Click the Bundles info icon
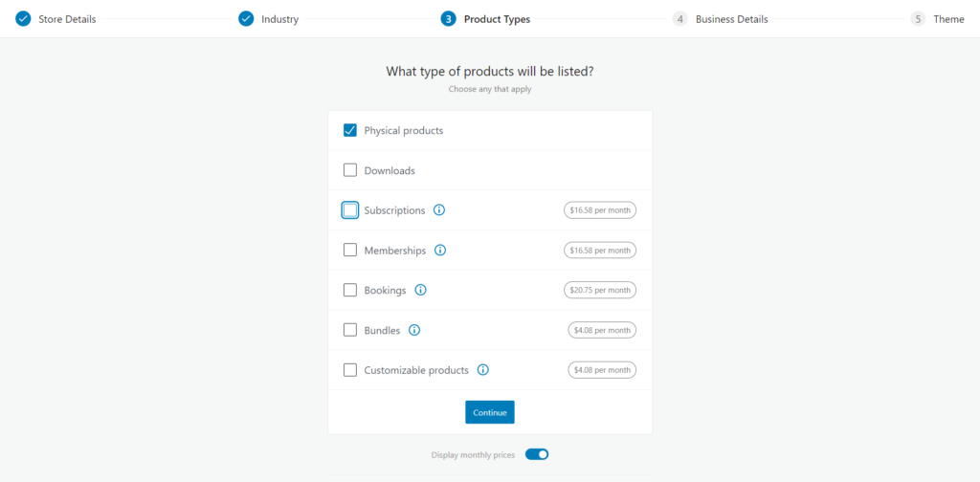 414,330
